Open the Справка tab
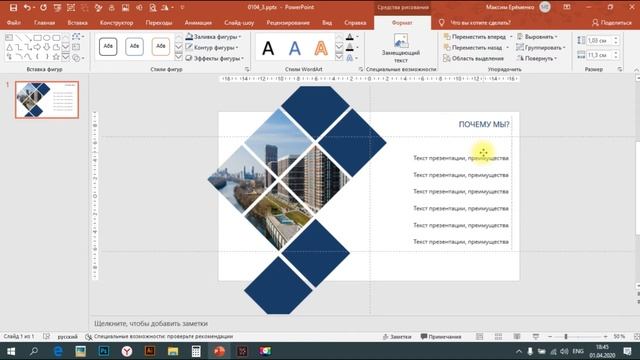640x360 pixels. pos(355,23)
